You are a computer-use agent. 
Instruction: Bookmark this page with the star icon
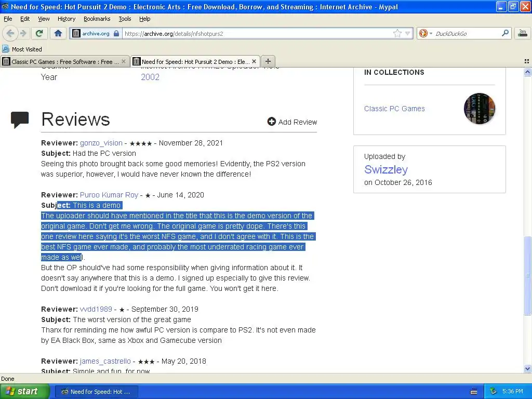click(397, 33)
